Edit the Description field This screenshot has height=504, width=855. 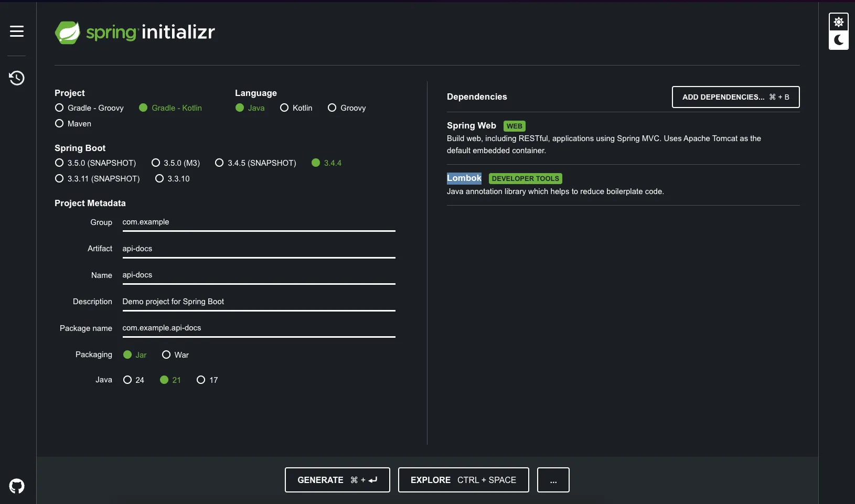pyautogui.click(x=259, y=302)
